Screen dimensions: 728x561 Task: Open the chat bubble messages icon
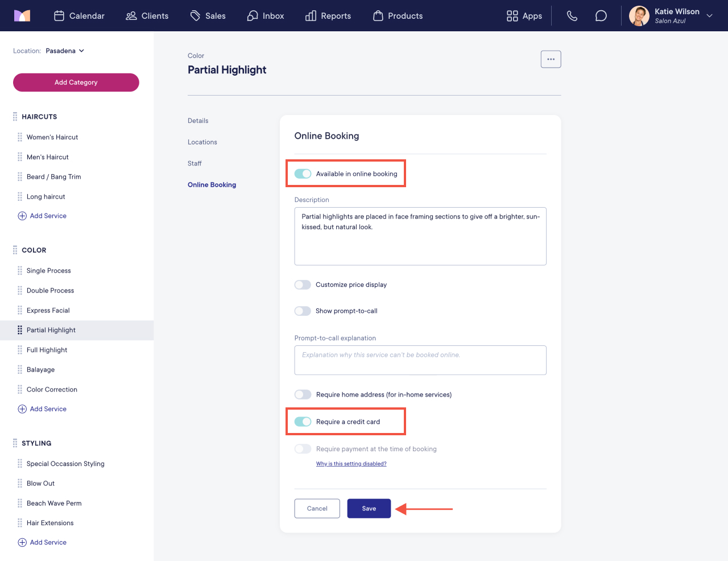point(601,16)
